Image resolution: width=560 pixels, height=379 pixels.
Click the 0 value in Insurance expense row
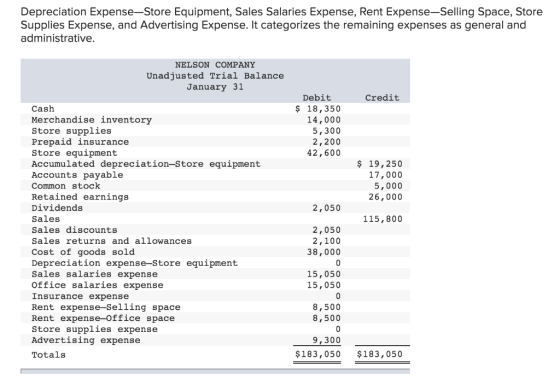[x=338, y=297]
